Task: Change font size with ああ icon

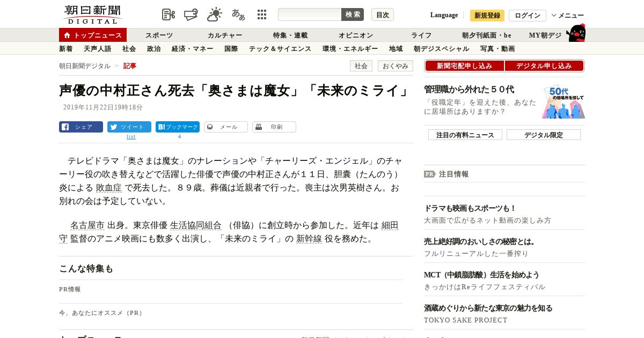Action: click(x=238, y=14)
